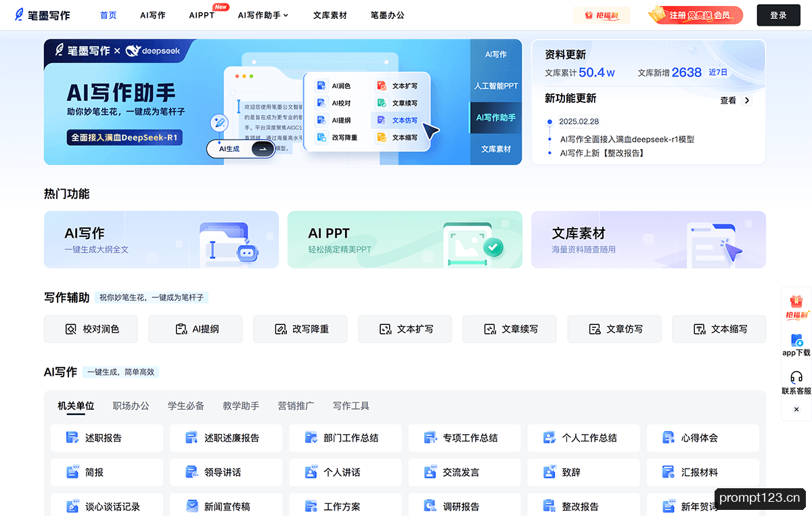The width and height of the screenshot is (812, 516).
Task: Click the 联系客服 headset icon
Action: click(x=796, y=378)
